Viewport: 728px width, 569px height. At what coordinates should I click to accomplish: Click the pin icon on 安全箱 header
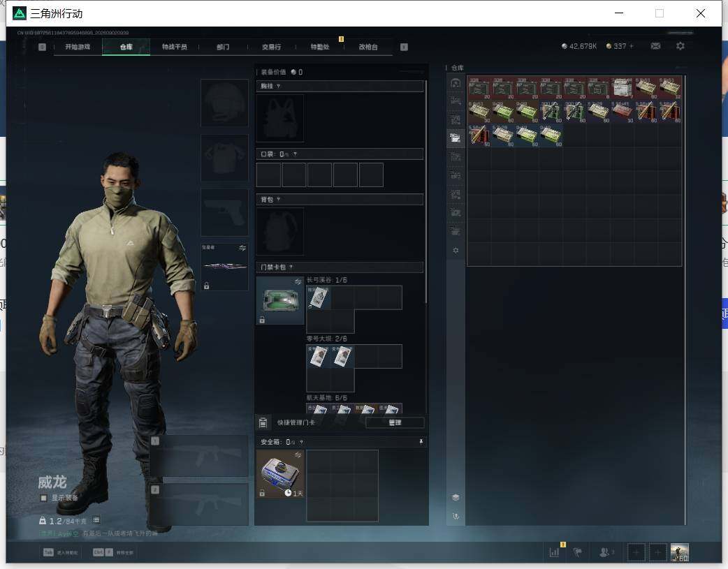coord(421,442)
